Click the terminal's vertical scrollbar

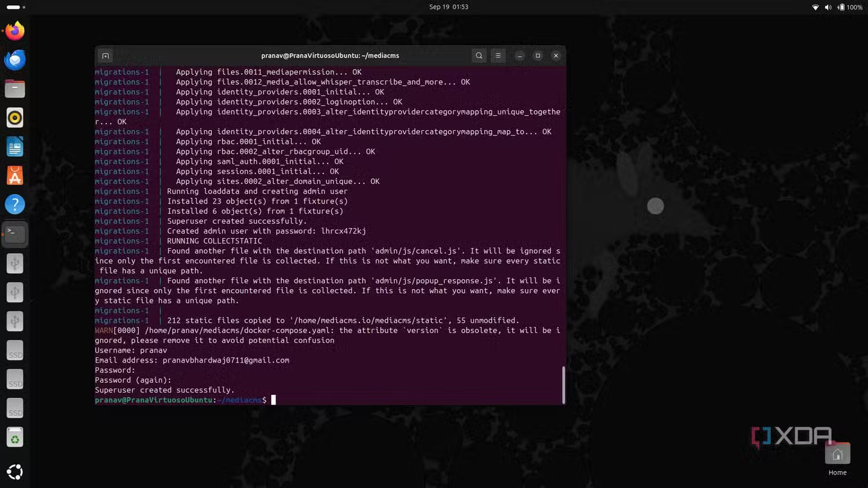pyautogui.click(x=563, y=385)
